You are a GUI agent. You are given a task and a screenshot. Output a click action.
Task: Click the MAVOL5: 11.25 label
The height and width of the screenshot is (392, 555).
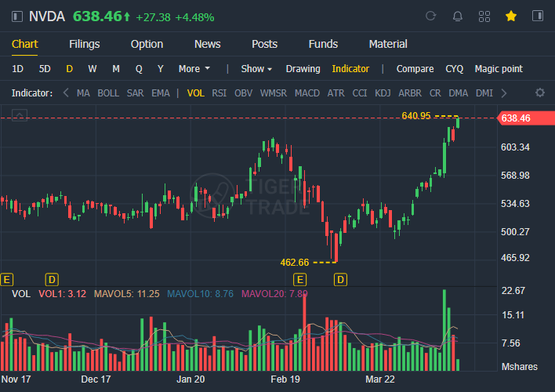click(127, 294)
